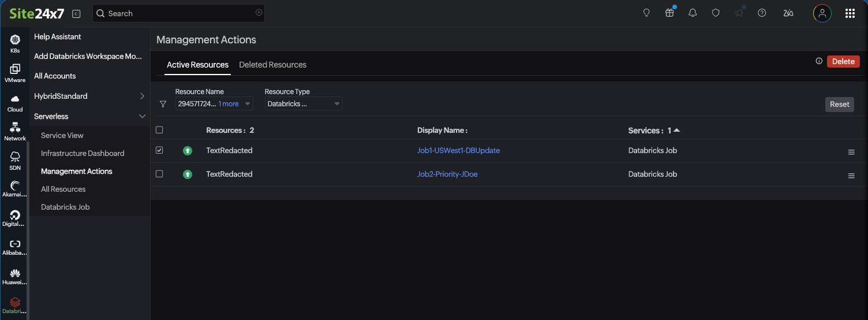Open hamburger menu for Job1-USWest1-DBUpdate row
The image size is (868, 320).
click(851, 152)
